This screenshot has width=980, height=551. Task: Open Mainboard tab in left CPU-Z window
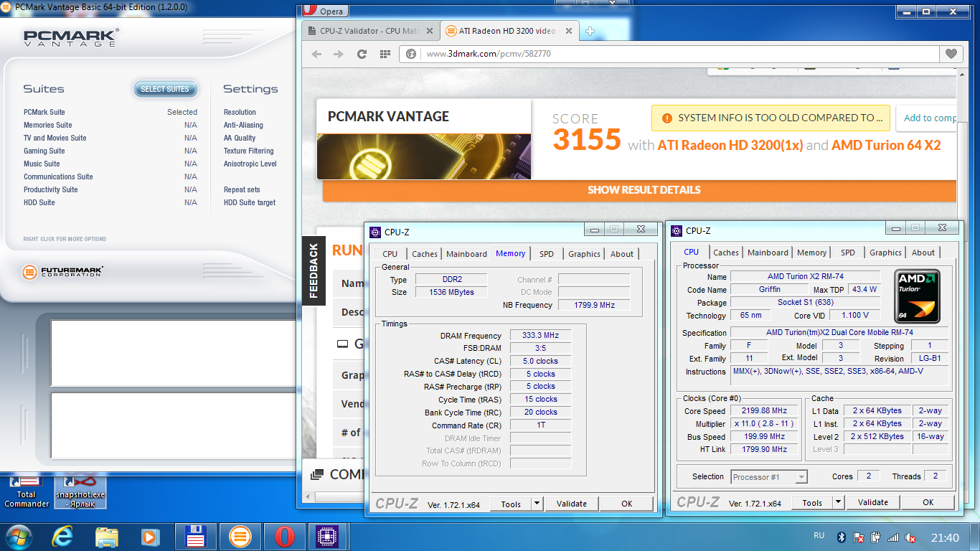click(x=466, y=254)
